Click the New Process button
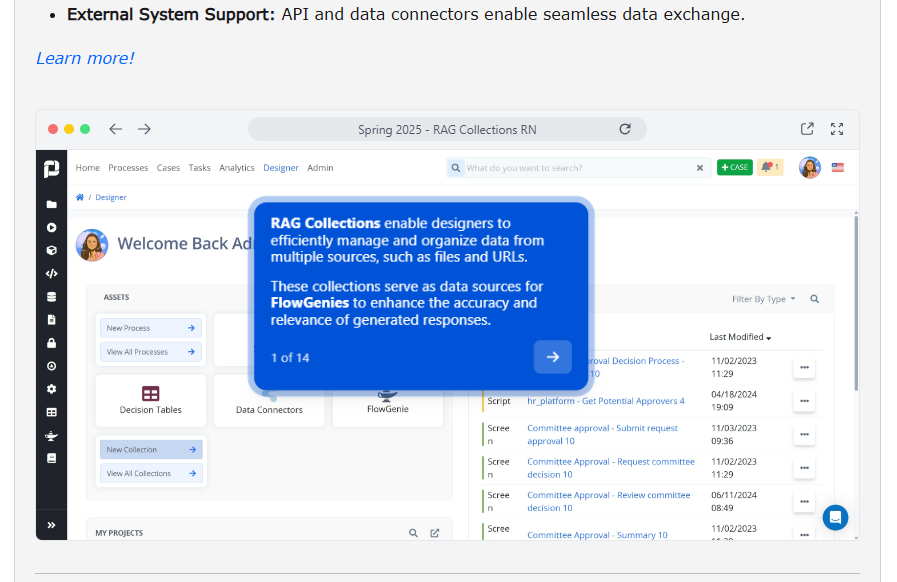The height and width of the screenshot is (582, 897). pos(151,328)
